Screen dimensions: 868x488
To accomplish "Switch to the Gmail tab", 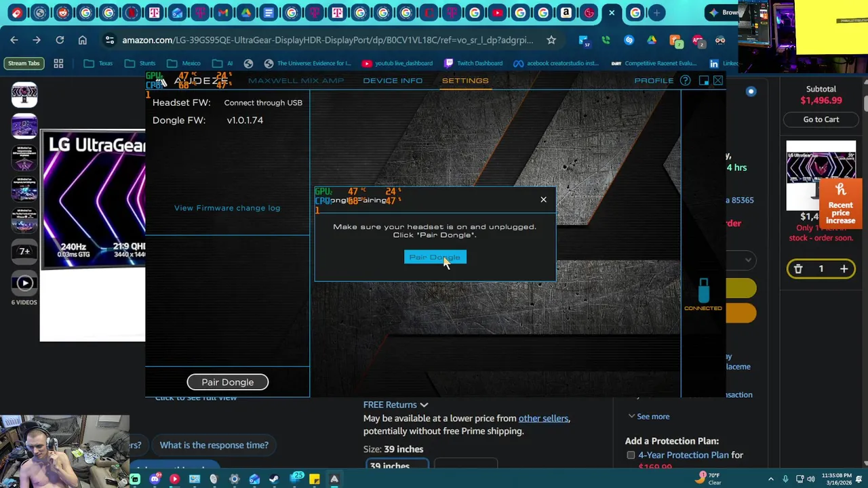I will (222, 12).
